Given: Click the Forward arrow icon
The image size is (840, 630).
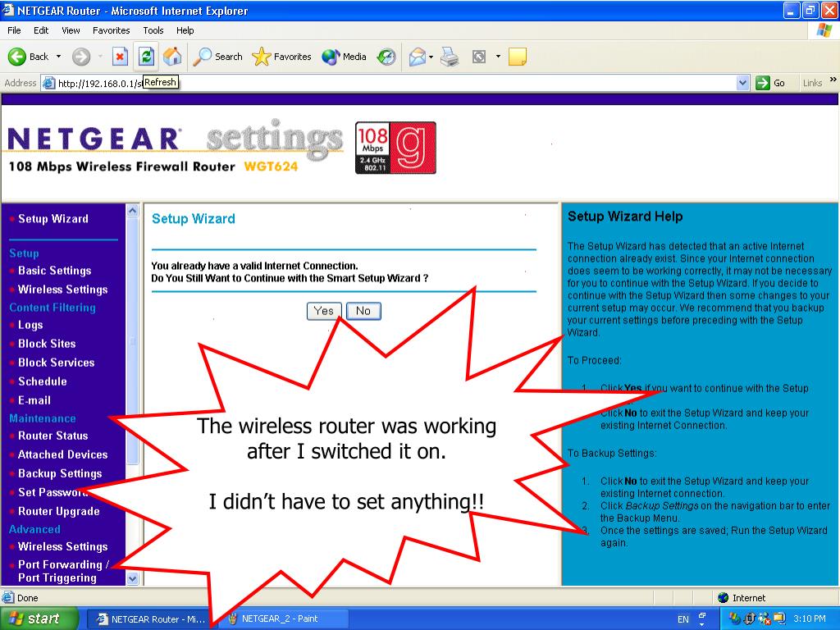Looking at the screenshot, I should (x=81, y=57).
